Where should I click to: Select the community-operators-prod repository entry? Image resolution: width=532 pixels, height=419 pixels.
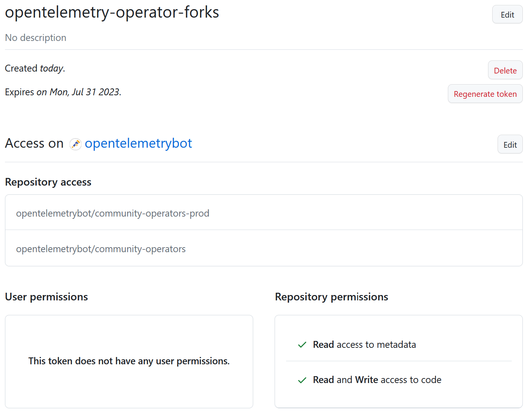pos(113,213)
